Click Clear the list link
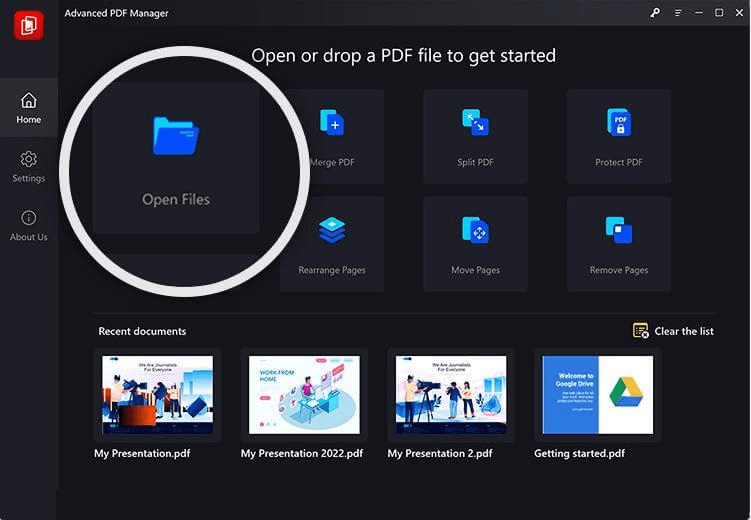The image size is (751, 520). (684, 331)
